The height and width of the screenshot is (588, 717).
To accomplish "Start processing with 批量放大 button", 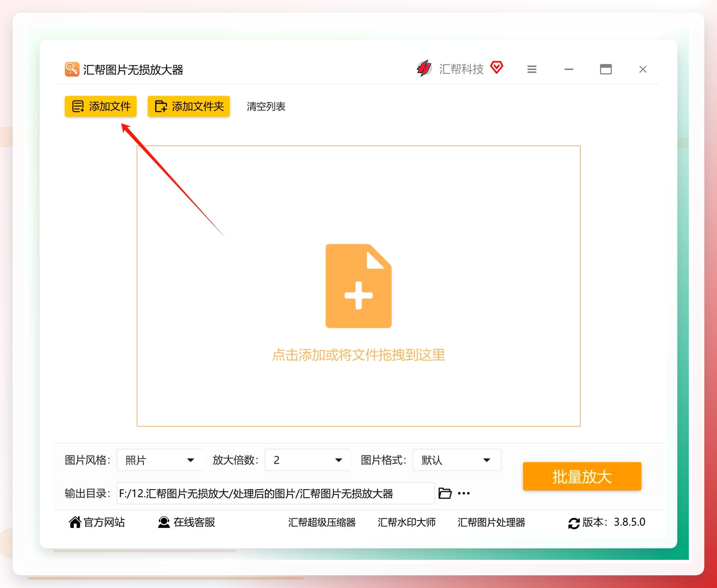I will (x=582, y=476).
